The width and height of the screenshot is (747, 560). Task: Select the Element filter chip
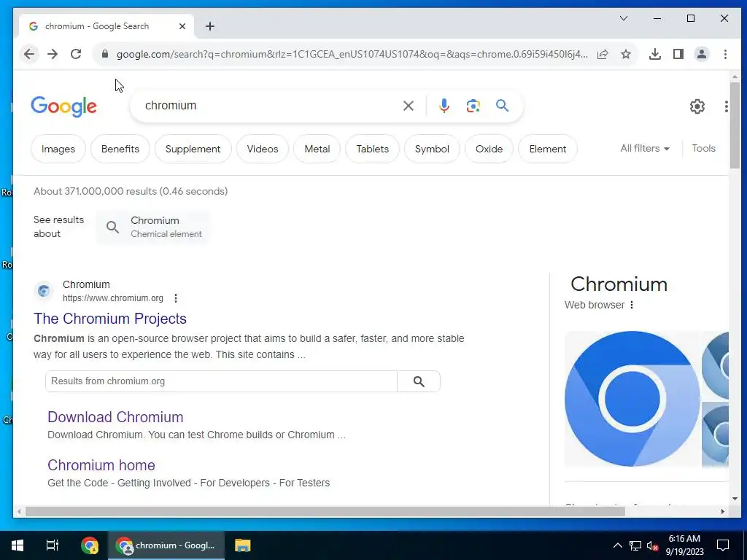pyautogui.click(x=548, y=149)
